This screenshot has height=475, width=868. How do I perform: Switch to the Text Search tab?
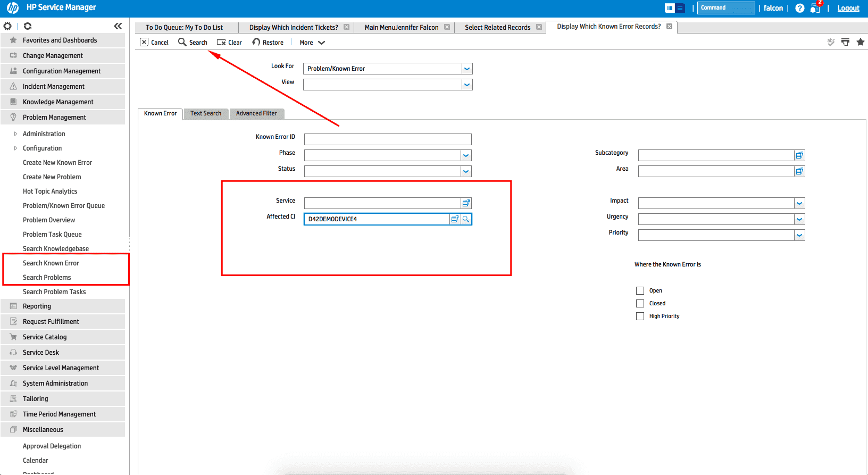[206, 113]
